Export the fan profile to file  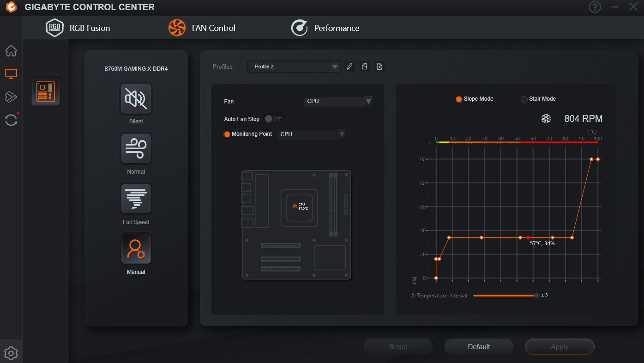pos(365,67)
